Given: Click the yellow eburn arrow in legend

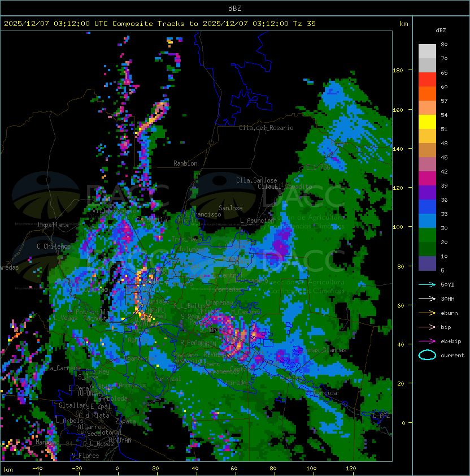Looking at the screenshot, I should [x=427, y=313].
